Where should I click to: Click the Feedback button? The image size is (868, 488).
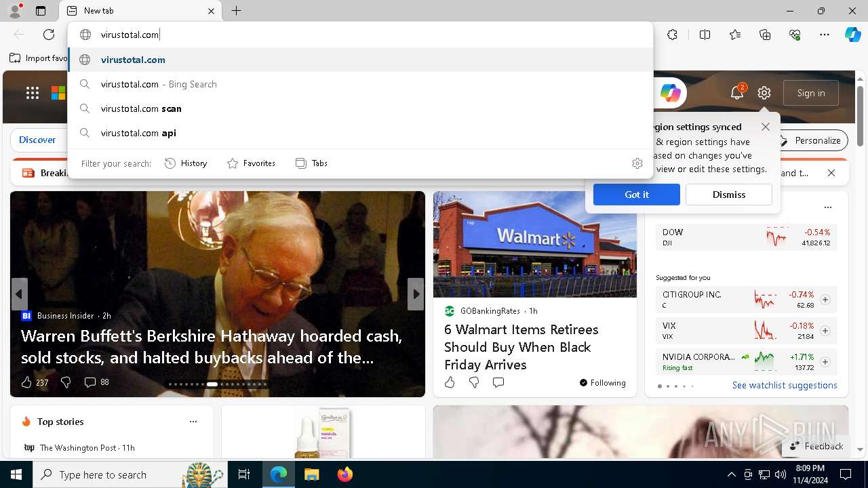coord(816,446)
